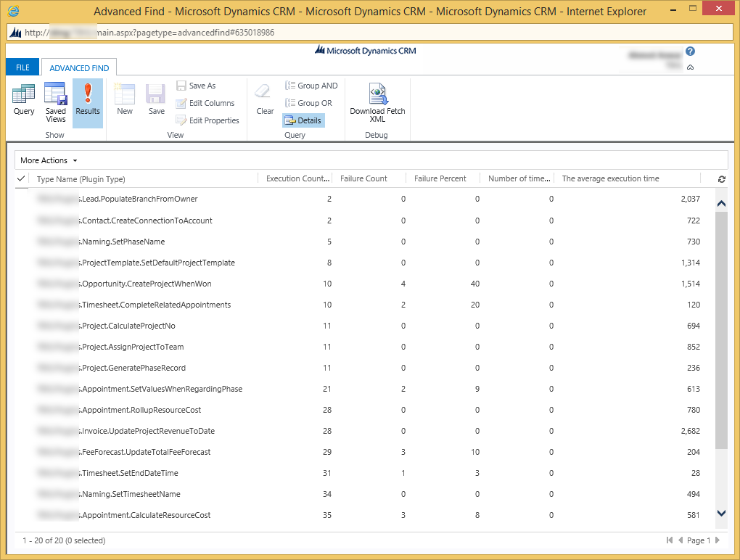Toggle the Details button in Query group
The width and height of the screenshot is (740, 560).
point(303,120)
